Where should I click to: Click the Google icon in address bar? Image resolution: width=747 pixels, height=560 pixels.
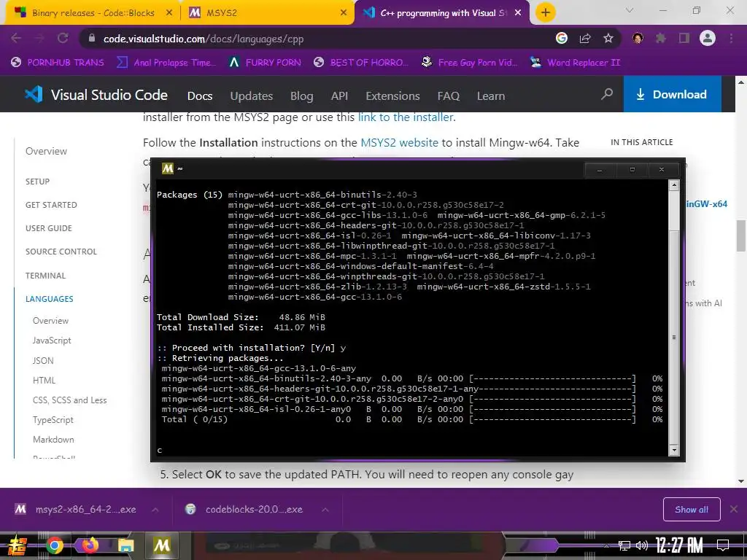562,38
